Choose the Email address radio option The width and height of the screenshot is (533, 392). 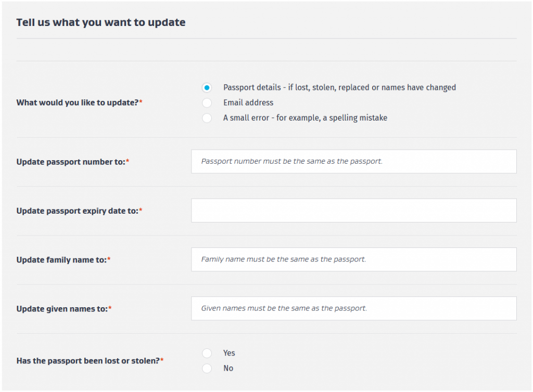click(x=207, y=103)
